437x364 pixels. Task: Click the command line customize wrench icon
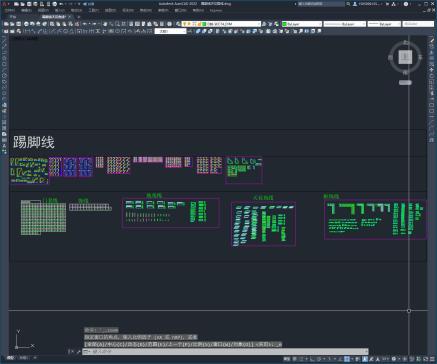[78, 351]
